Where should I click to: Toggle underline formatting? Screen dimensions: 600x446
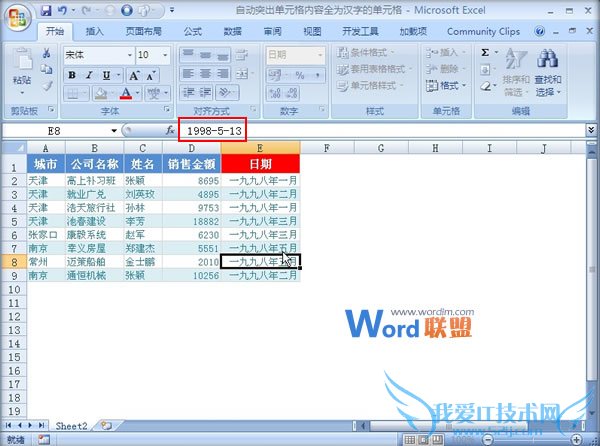pos(106,75)
